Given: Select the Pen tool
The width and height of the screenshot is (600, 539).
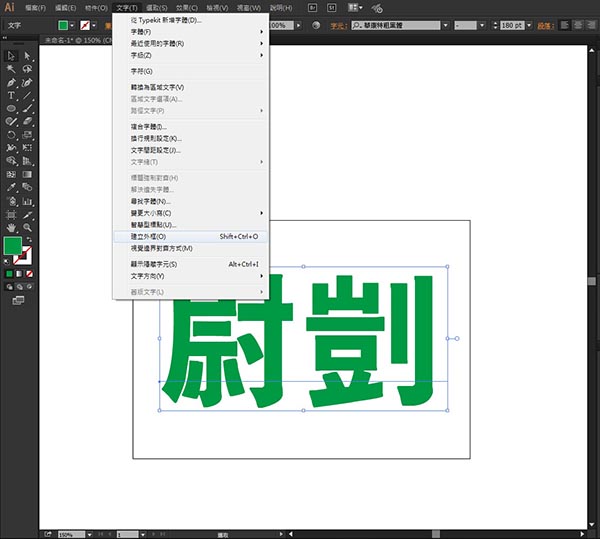Looking at the screenshot, I should click(x=11, y=82).
